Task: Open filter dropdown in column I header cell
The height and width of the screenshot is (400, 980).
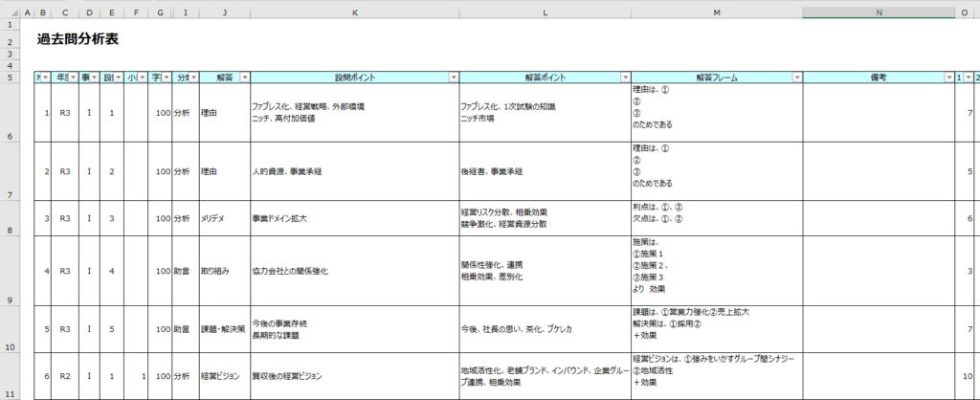Action: [x=193, y=77]
